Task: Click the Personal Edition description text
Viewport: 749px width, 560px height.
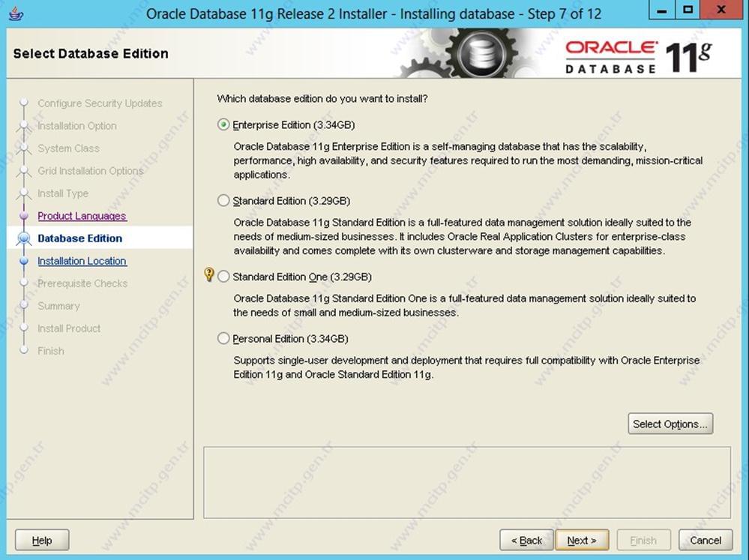Action: coord(466,367)
